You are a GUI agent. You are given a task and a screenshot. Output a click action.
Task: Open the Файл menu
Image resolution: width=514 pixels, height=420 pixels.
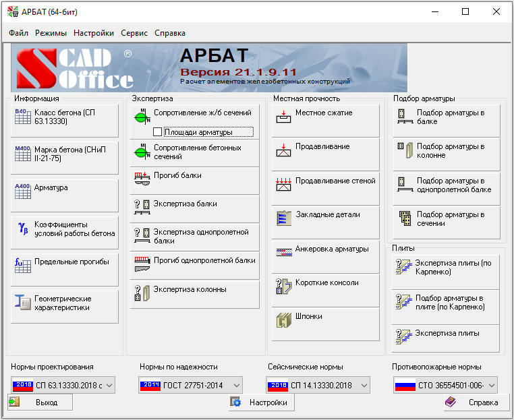point(18,32)
